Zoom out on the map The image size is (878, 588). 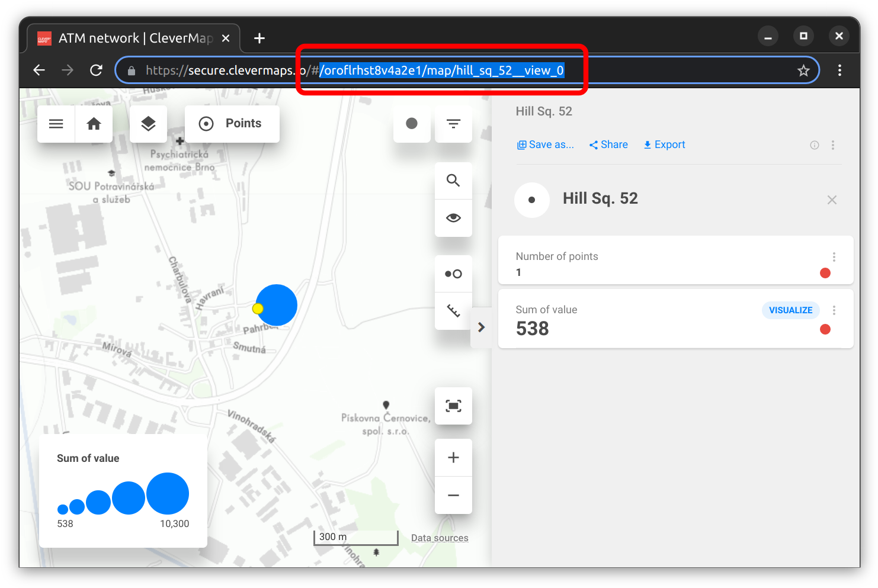pyautogui.click(x=453, y=495)
